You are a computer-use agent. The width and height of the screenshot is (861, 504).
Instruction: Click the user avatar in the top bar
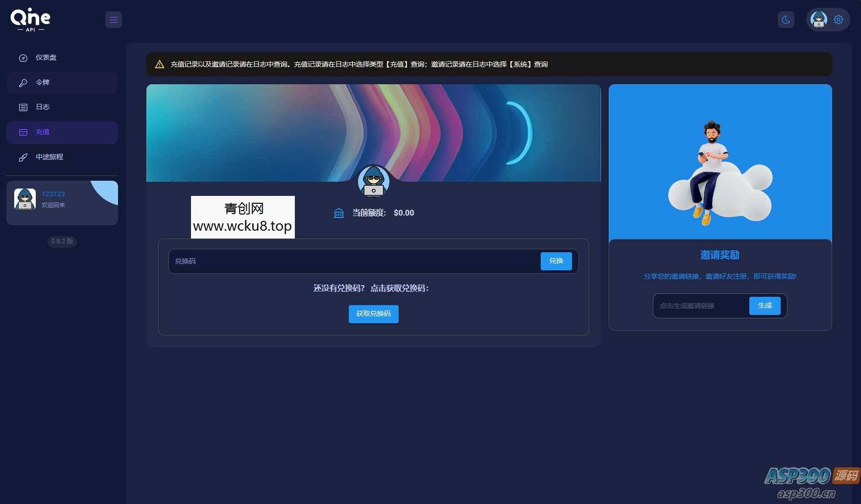coord(818,20)
